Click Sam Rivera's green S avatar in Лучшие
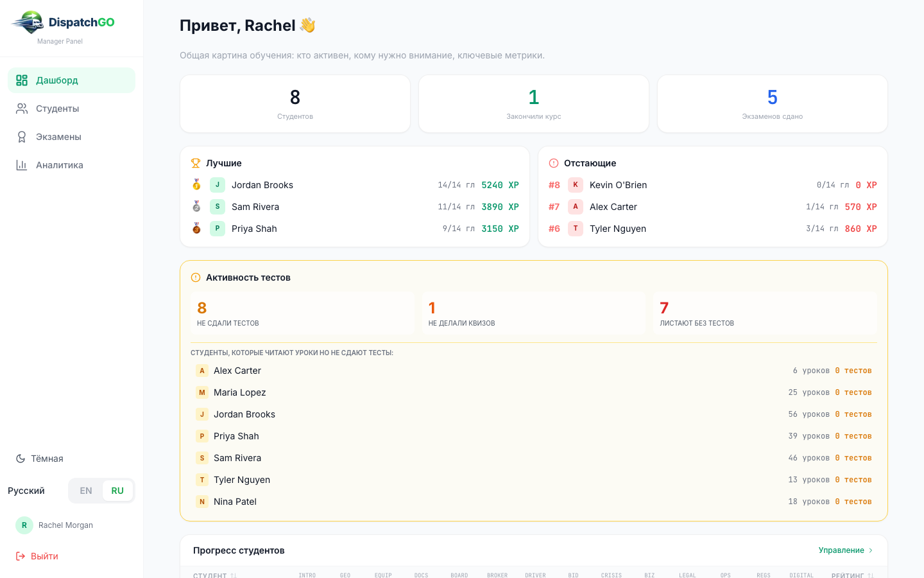The image size is (924, 578). click(x=218, y=207)
